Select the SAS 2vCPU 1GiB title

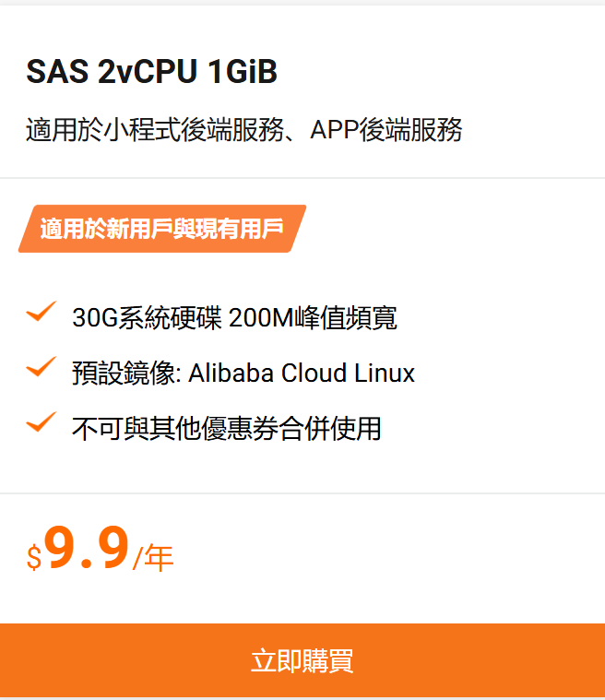click(151, 72)
